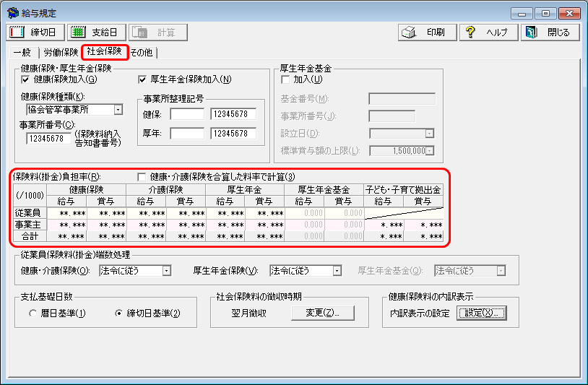
Task: Check 健康・介護保険を合算した料率で計算
Action: 142,177
